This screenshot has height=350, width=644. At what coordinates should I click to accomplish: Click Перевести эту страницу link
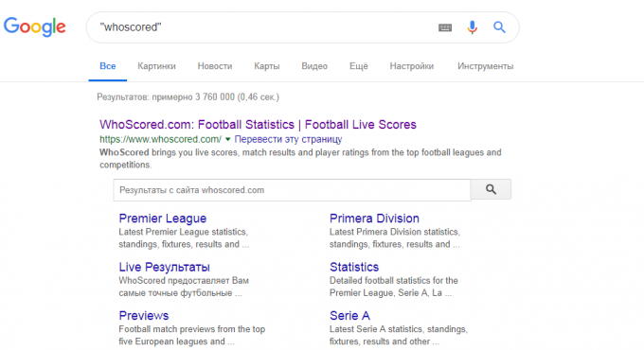(288, 139)
